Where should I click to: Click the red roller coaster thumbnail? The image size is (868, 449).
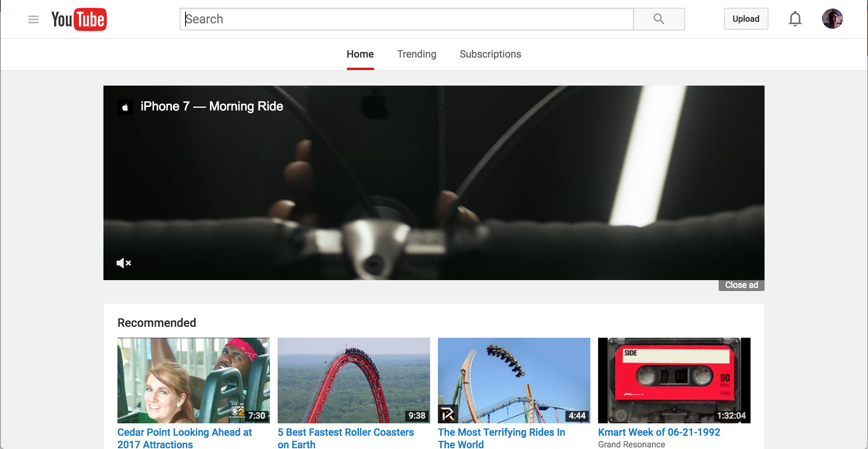click(354, 381)
